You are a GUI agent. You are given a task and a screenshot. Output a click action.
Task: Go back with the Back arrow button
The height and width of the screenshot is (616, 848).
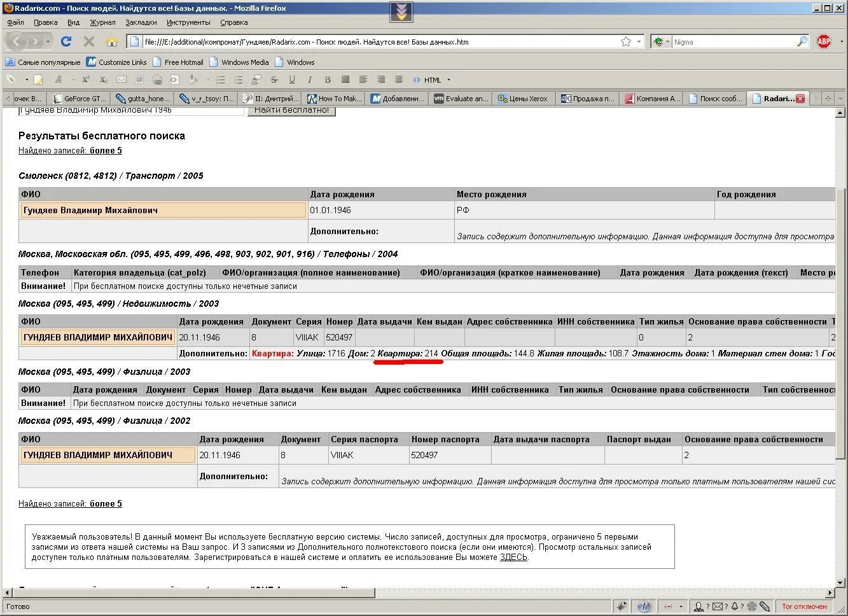(16, 42)
